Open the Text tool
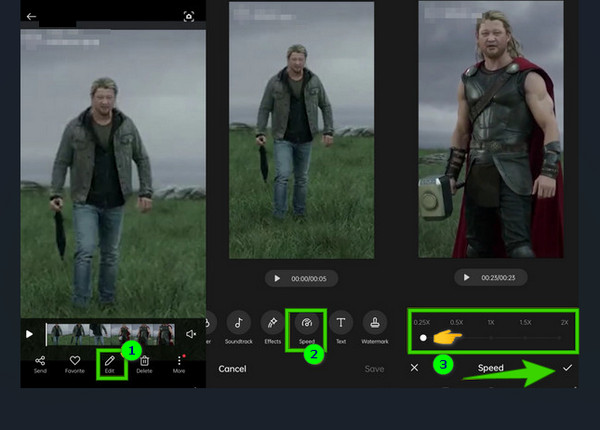The width and height of the screenshot is (600, 430). pyautogui.click(x=341, y=328)
